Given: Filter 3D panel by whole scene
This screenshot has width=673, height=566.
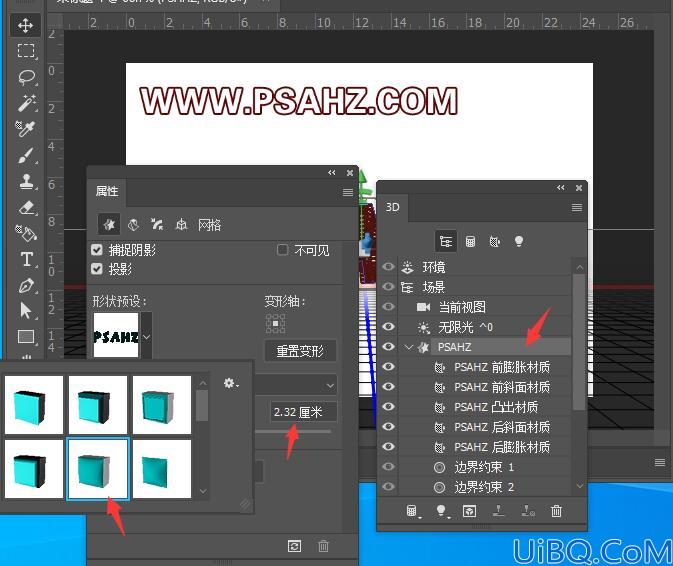Looking at the screenshot, I should (446, 242).
